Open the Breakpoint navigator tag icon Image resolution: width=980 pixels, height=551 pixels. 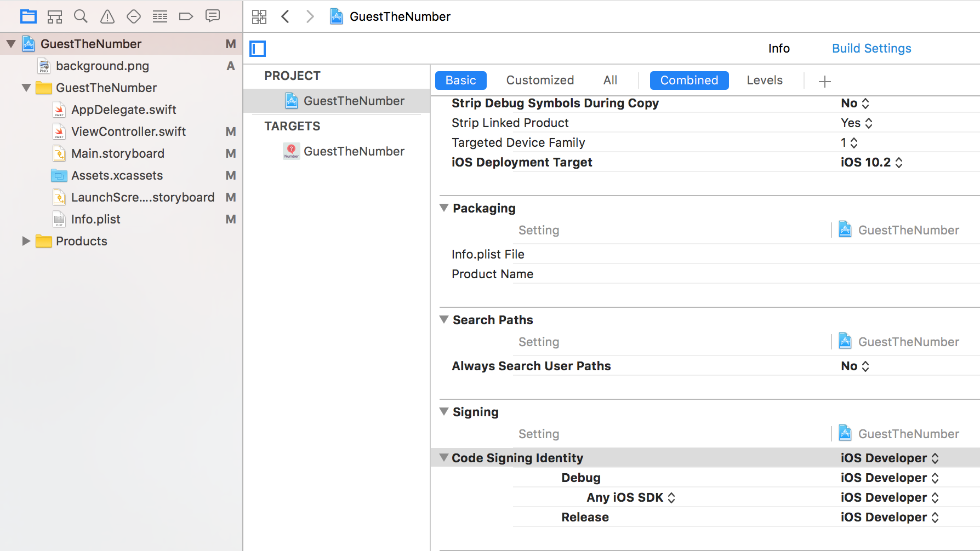(x=186, y=16)
